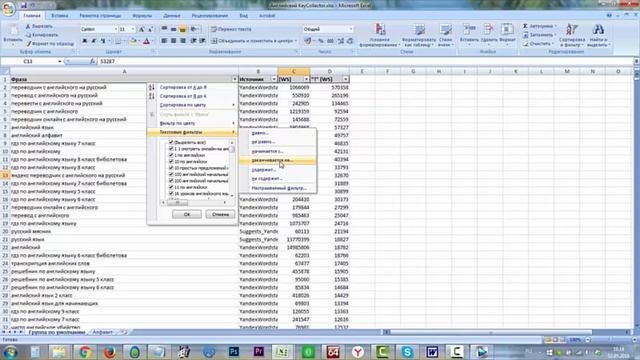This screenshot has width=640, height=360.
Task: Click the Insert cells icon in the Cells group
Action: [x=469, y=29]
